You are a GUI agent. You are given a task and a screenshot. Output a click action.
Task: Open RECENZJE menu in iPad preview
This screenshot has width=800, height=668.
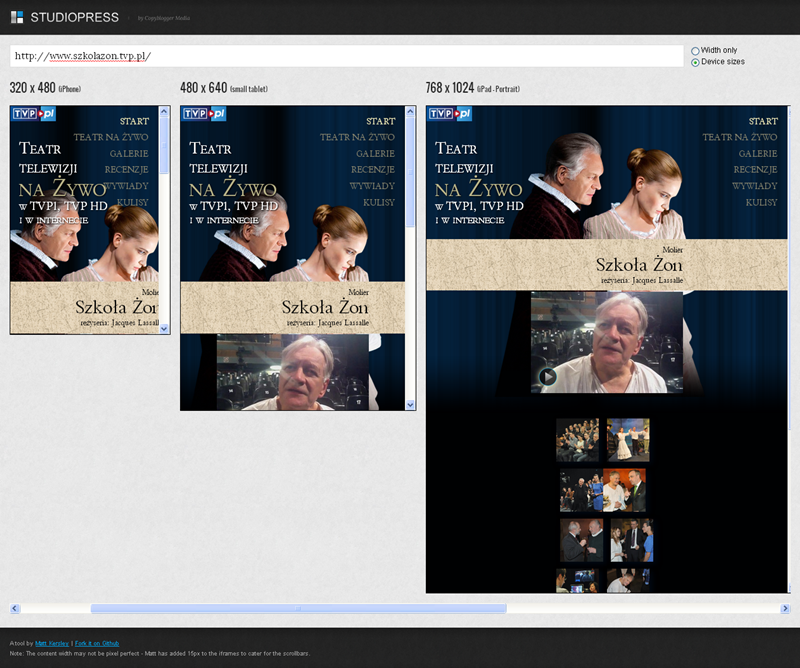coord(755,169)
